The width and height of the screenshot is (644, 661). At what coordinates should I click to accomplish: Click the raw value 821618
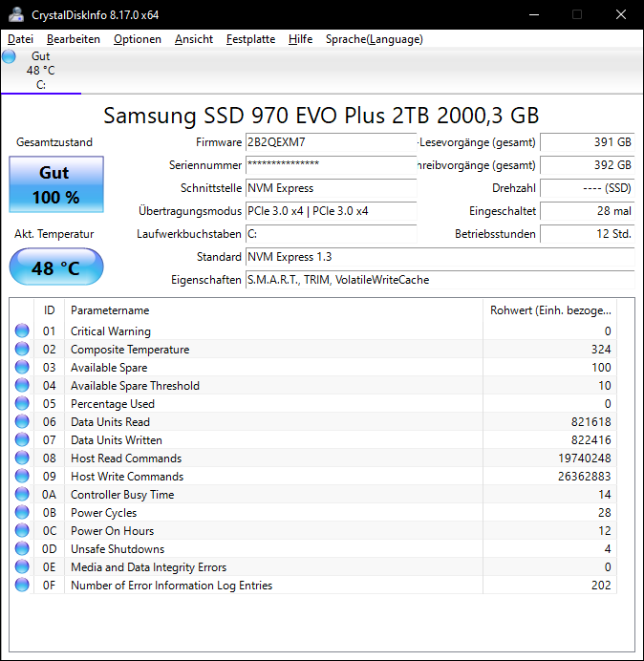coord(590,422)
